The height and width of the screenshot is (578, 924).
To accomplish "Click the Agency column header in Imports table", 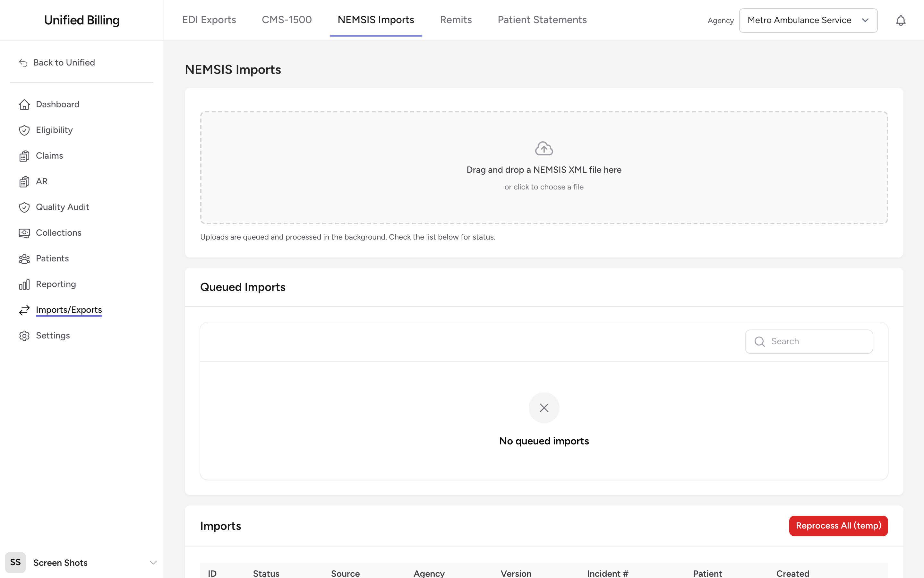I will pyautogui.click(x=429, y=573).
